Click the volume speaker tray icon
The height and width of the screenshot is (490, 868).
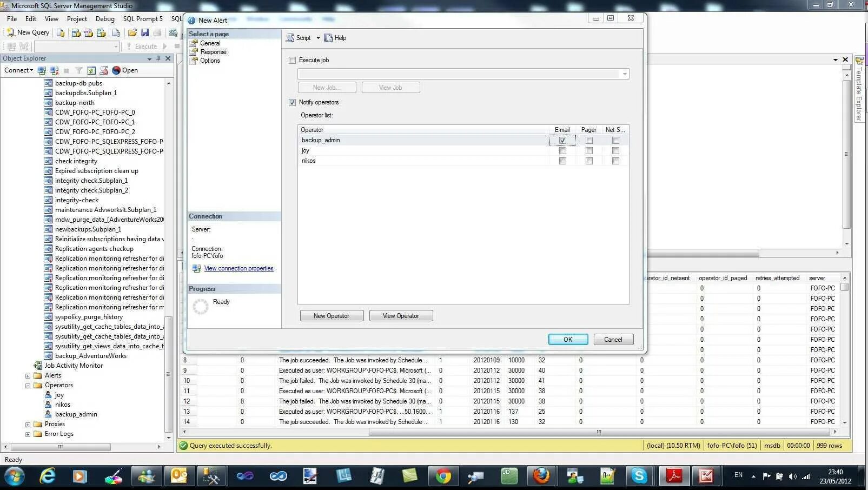pos(792,476)
